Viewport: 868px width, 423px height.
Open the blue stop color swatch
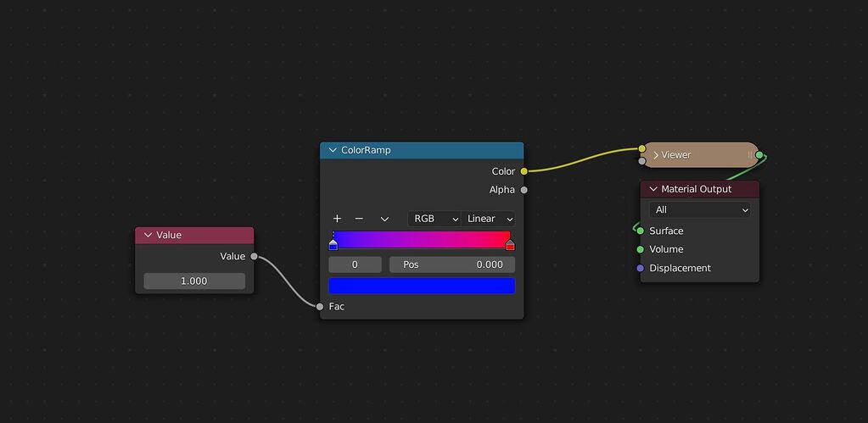[422, 286]
